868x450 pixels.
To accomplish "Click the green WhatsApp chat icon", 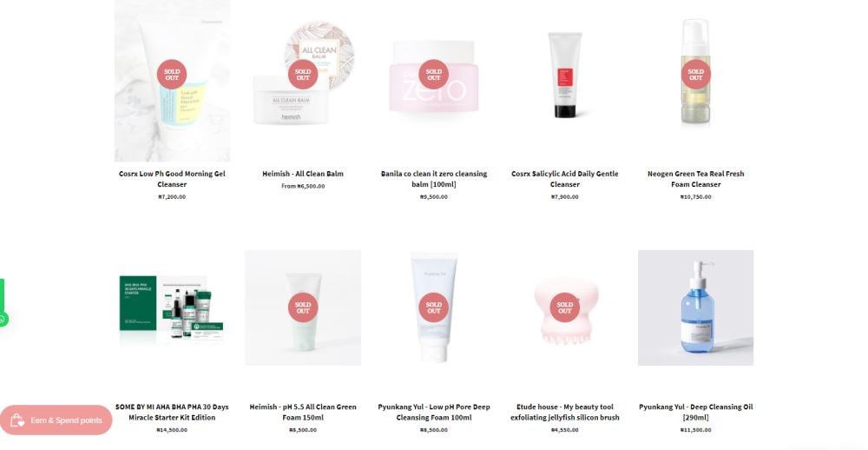I will [x=3, y=319].
